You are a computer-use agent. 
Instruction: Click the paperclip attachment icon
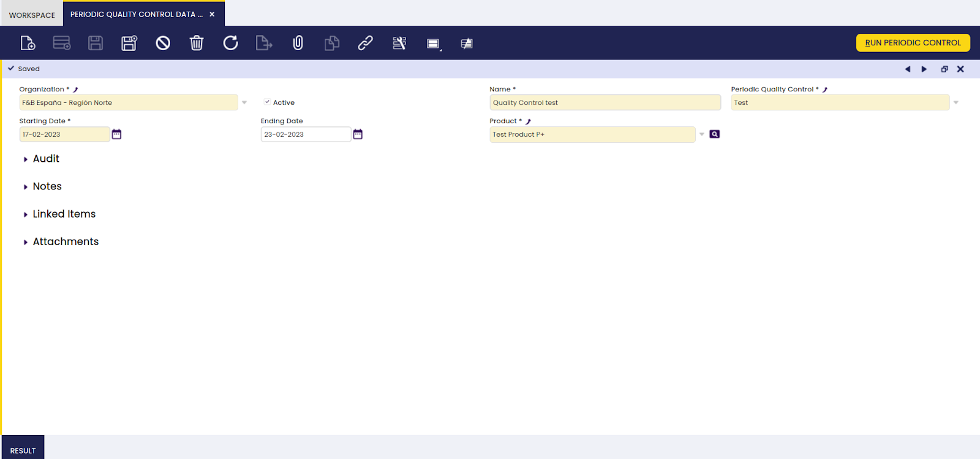[x=298, y=43]
